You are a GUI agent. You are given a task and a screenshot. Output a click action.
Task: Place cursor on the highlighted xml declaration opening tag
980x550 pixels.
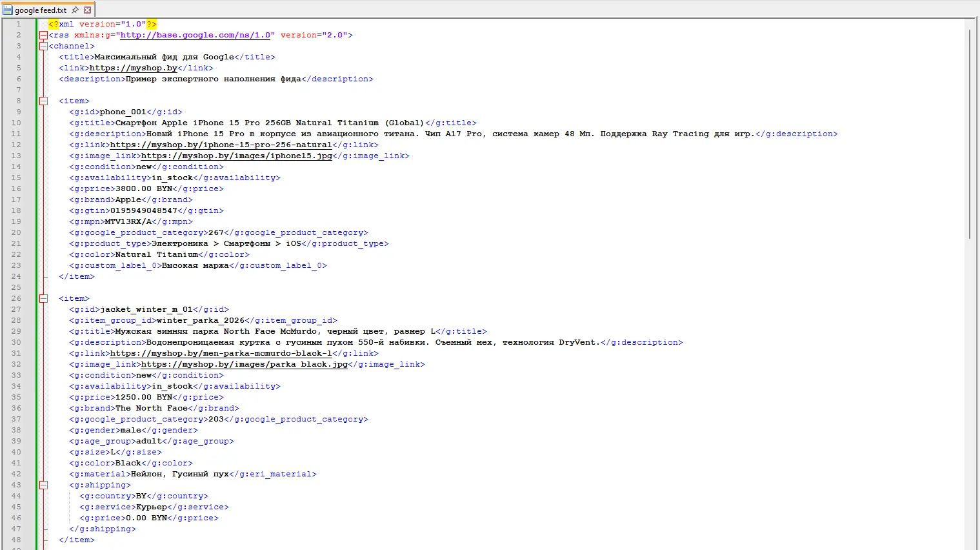(x=54, y=24)
